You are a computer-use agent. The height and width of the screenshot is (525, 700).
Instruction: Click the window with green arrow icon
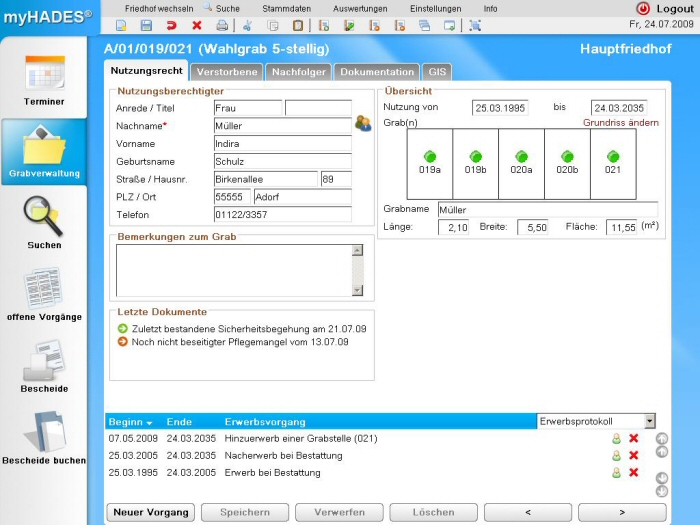450,26
